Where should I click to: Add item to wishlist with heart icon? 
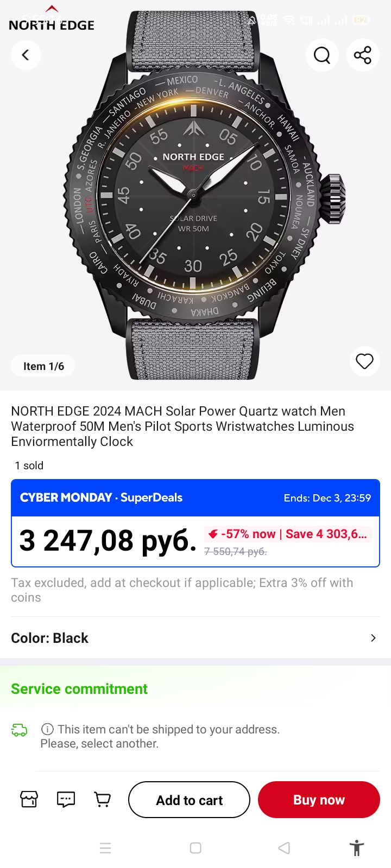pyautogui.click(x=364, y=361)
